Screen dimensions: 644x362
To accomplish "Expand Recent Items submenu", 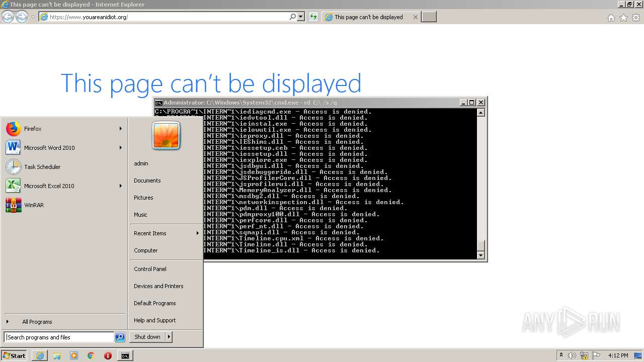I will pos(197,233).
